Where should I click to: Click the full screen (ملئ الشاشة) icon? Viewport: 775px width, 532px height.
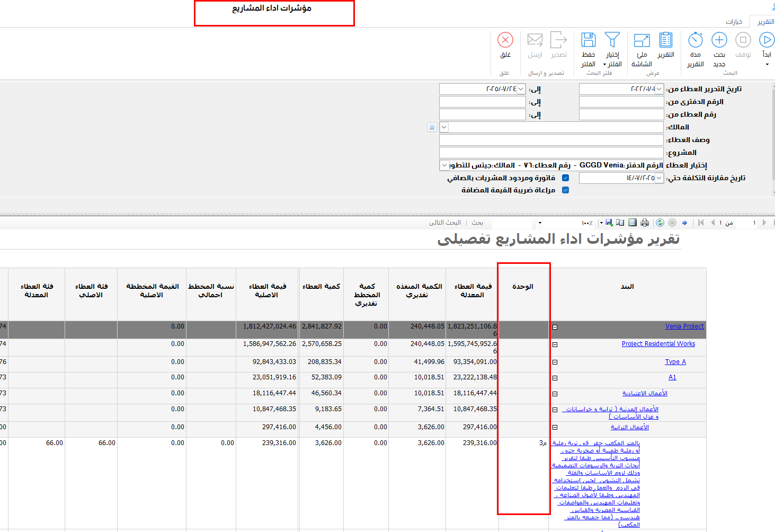[x=642, y=40]
